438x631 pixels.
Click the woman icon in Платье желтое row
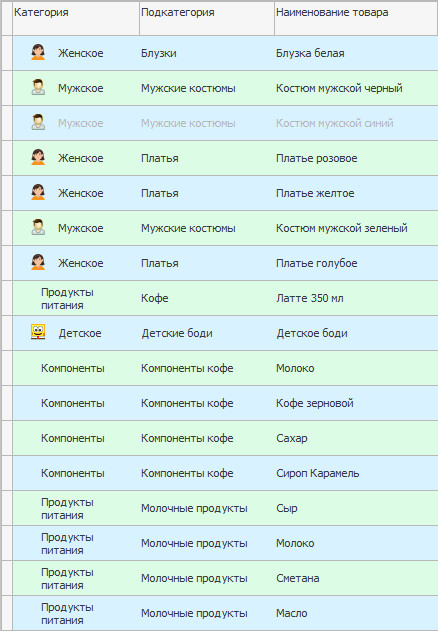click(x=38, y=192)
